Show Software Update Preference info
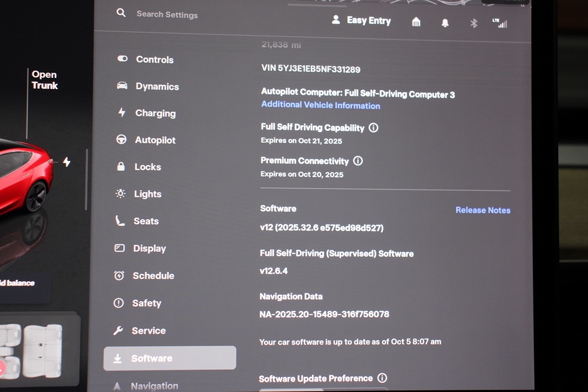 382,378
